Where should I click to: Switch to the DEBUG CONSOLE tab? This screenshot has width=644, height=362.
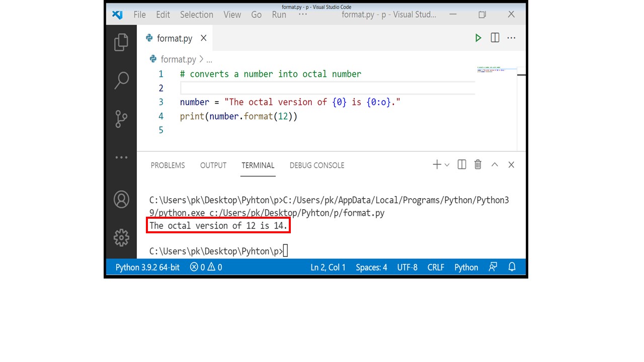(x=317, y=165)
